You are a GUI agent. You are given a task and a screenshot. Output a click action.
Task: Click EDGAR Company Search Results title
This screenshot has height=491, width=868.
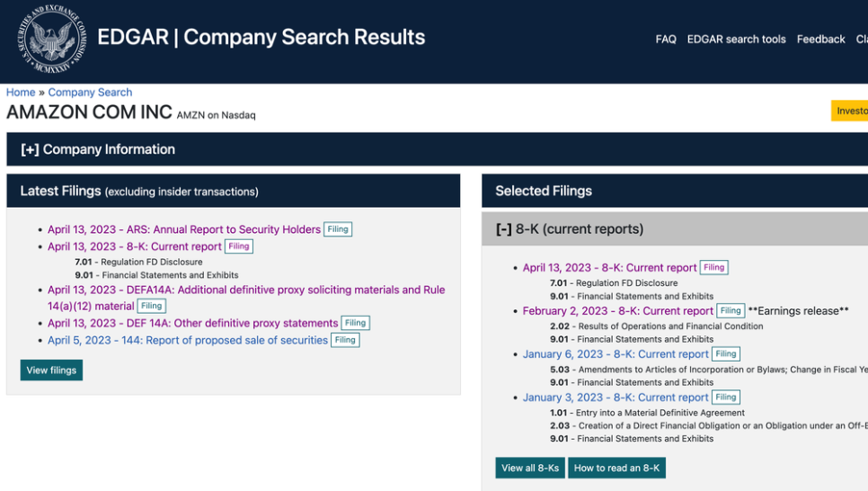click(261, 37)
